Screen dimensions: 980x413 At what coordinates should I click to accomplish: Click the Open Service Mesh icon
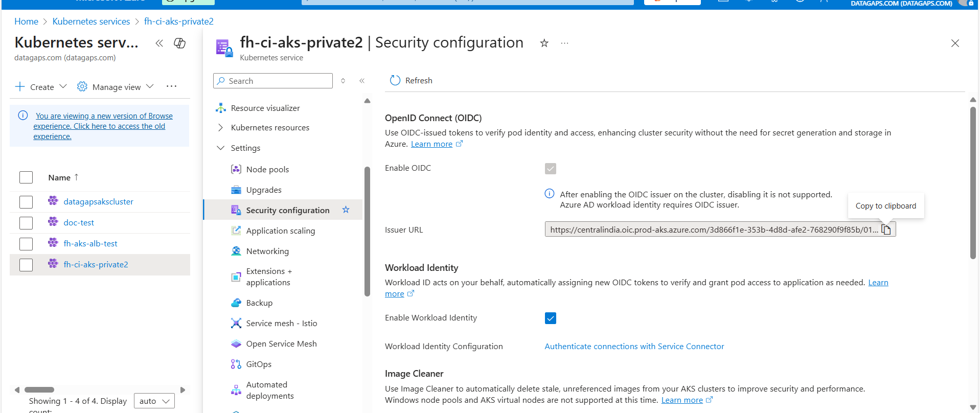[236, 343]
